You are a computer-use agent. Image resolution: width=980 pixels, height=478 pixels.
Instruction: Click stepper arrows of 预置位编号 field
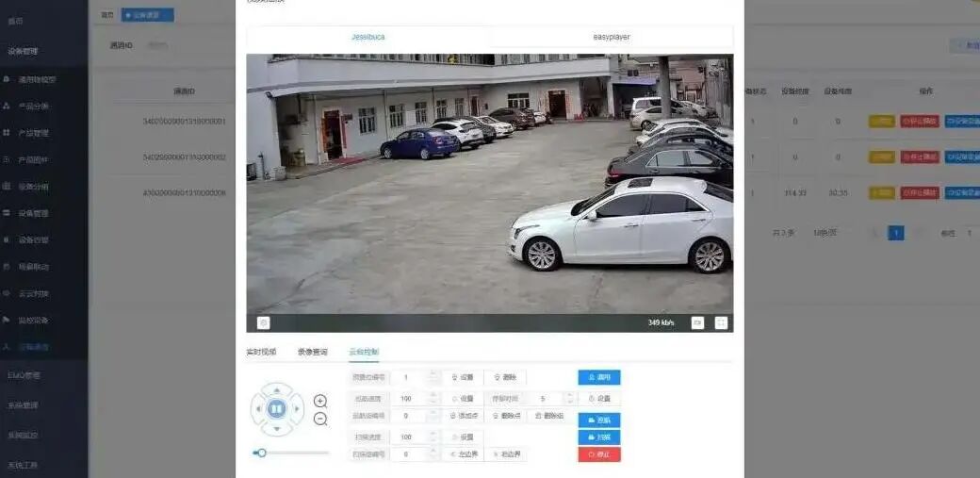click(x=433, y=377)
